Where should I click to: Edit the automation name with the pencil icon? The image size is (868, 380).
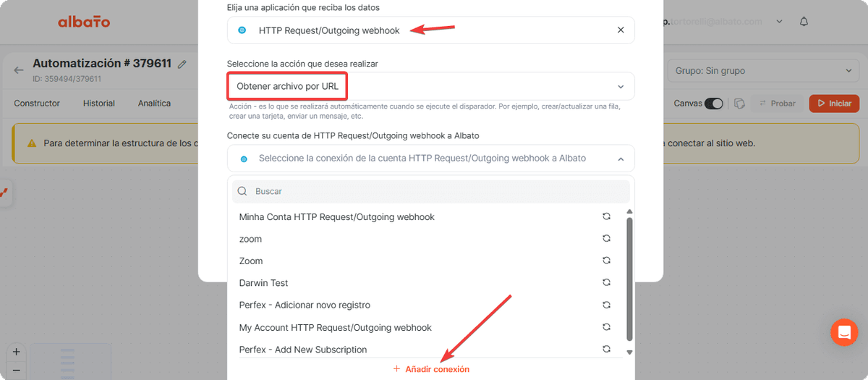[182, 64]
